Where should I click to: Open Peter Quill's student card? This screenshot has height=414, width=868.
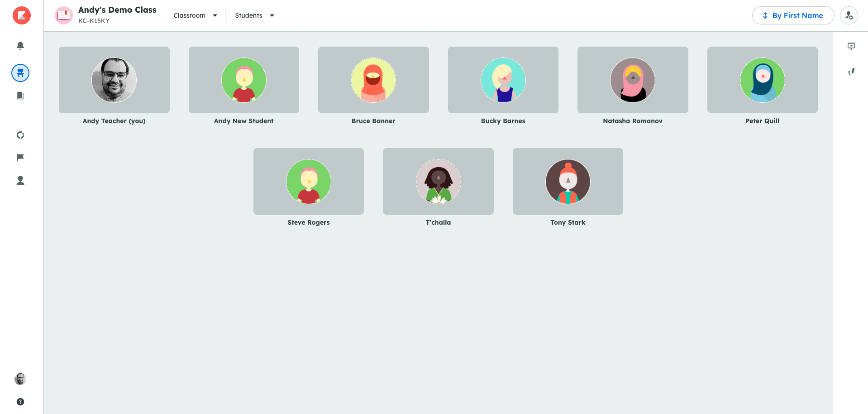[763, 80]
